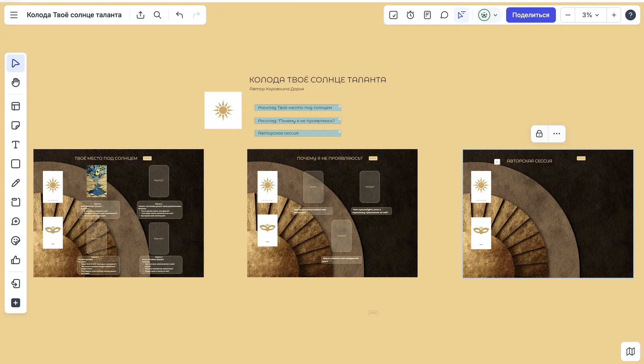644x364 pixels.
Task: Open the Авторская сессия link
Action: [298, 133]
